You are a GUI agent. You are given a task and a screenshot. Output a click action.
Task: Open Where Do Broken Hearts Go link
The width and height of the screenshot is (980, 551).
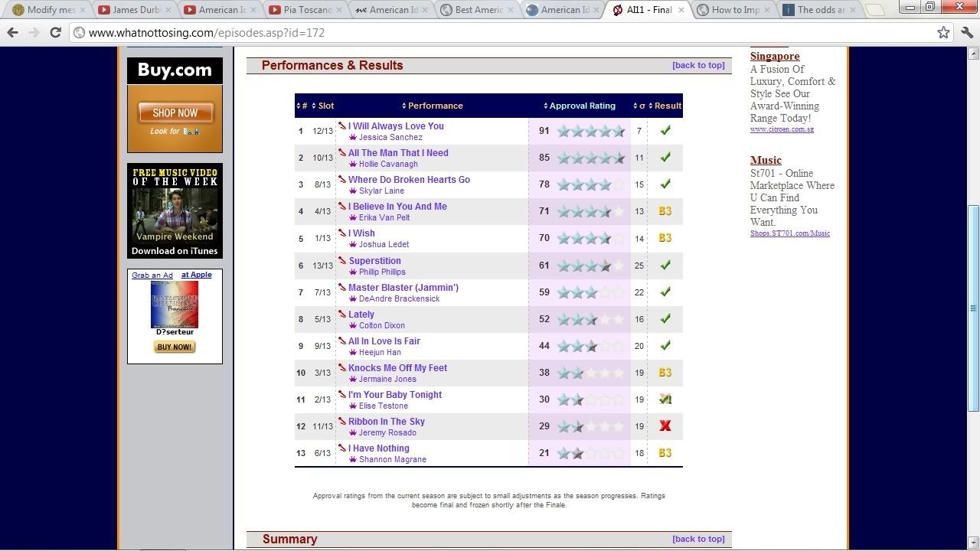tap(409, 180)
